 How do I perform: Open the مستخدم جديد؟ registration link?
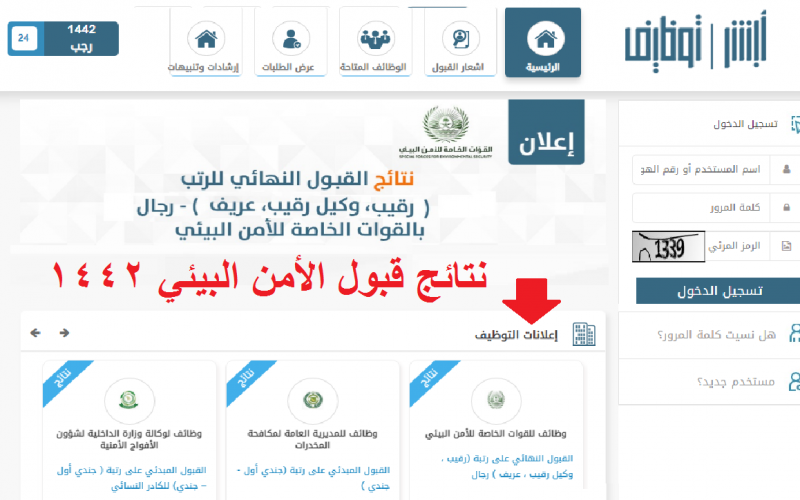click(x=736, y=382)
